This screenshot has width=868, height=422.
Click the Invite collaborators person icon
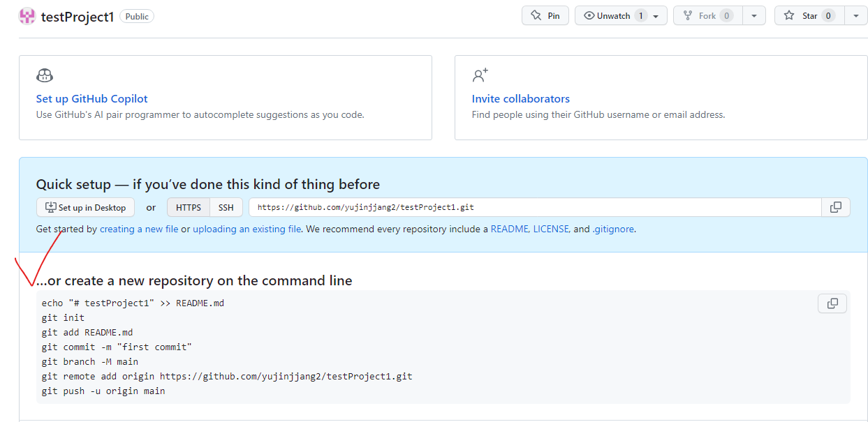pyautogui.click(x=480, y=75)
